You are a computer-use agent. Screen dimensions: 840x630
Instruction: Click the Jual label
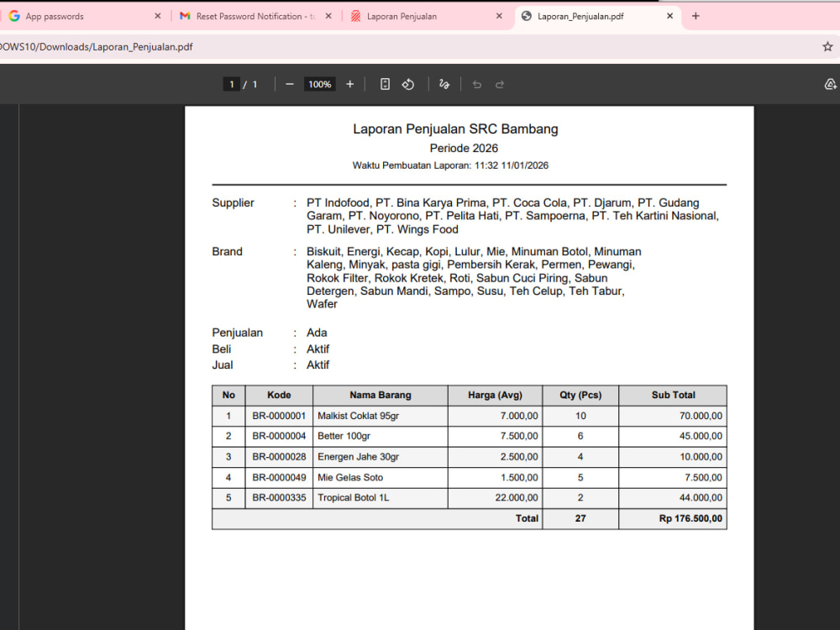[223, 365]
